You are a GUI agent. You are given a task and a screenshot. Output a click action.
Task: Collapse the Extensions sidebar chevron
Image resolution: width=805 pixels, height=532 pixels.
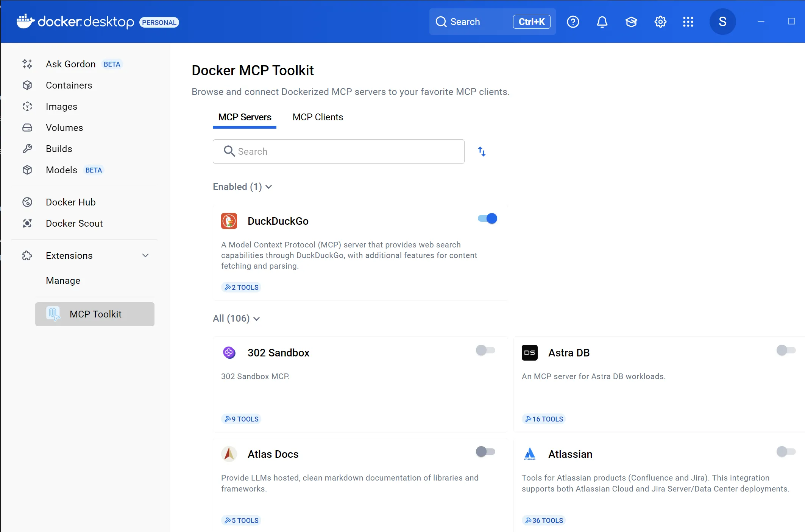145,256
